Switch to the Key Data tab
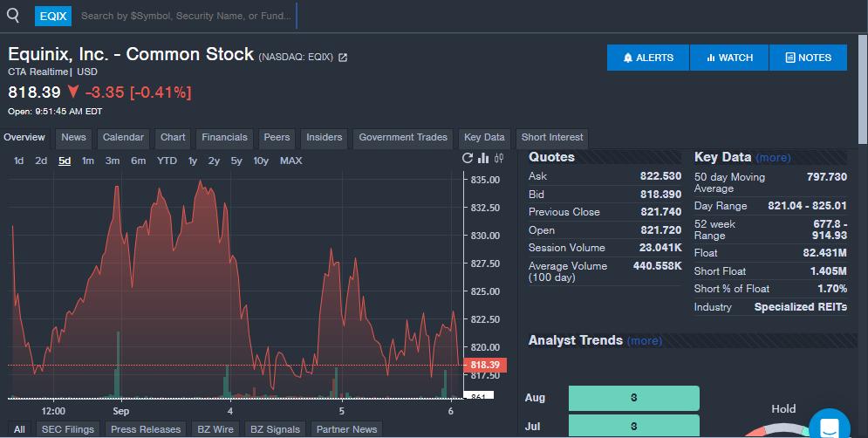 tap(484, 137)
